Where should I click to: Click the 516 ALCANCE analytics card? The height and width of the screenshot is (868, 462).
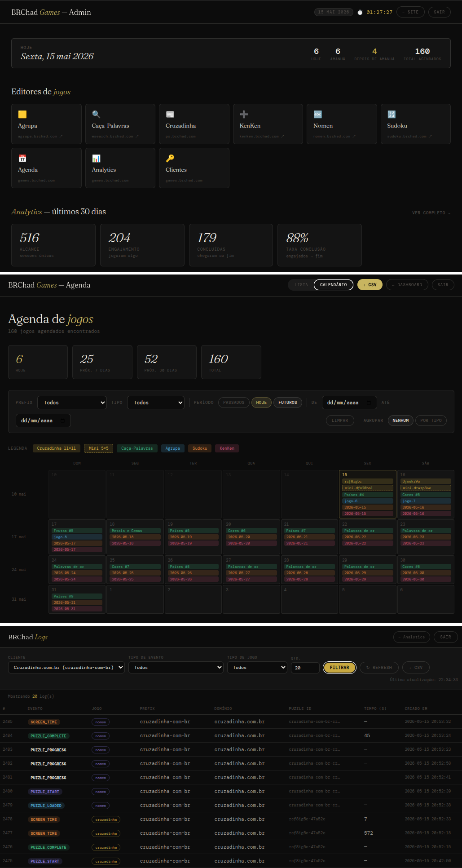(53, 245)
